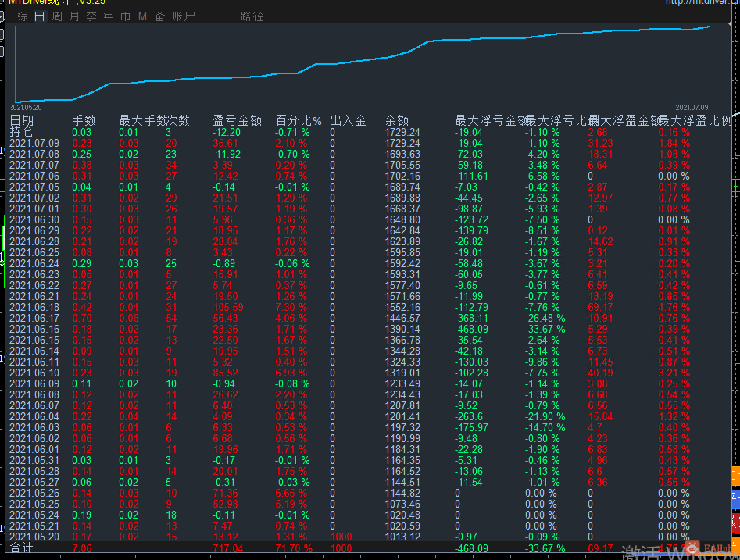Click the 69.17 floating profit in 2021.06.18 row
740x560 pixels.
coord(600,307)
